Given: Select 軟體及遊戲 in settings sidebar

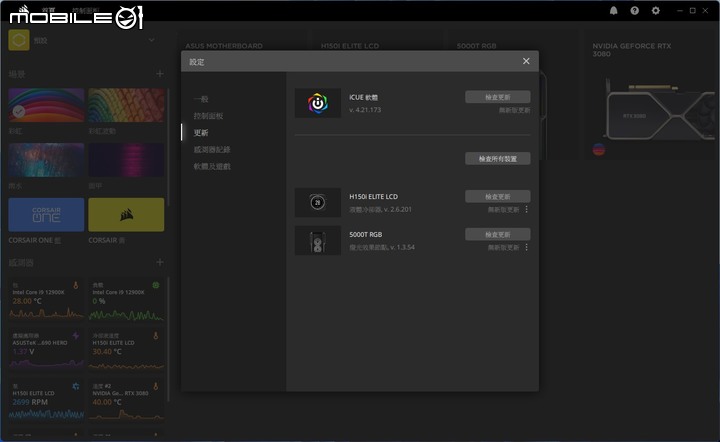Looking at the screenshot, I should click(x=212, y=166).
